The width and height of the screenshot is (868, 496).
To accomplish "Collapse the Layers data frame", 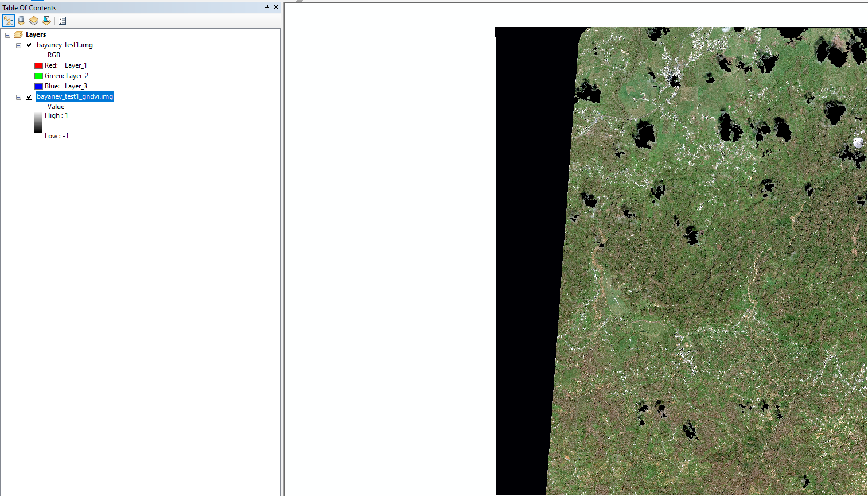I will (x=8, y=35).
